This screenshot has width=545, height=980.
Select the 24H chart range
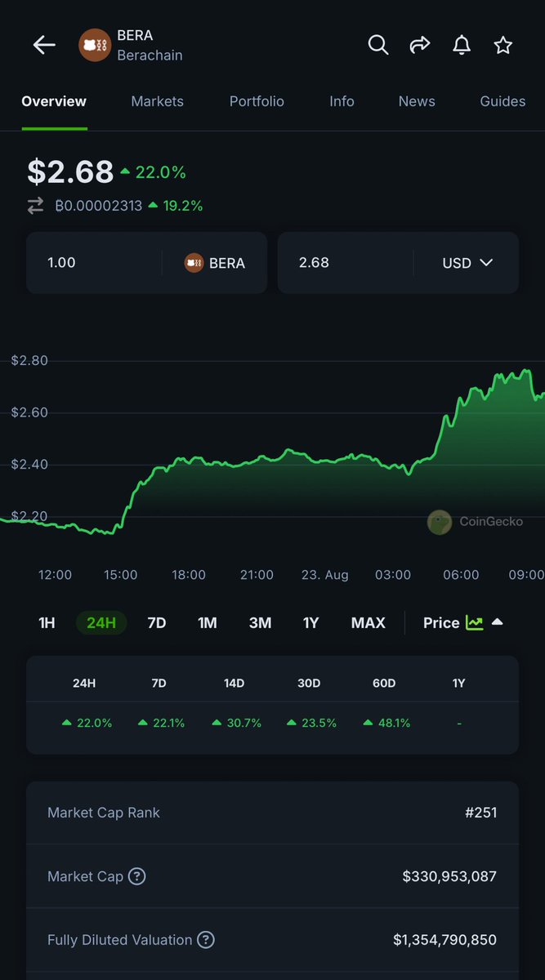tap(101, 623)
